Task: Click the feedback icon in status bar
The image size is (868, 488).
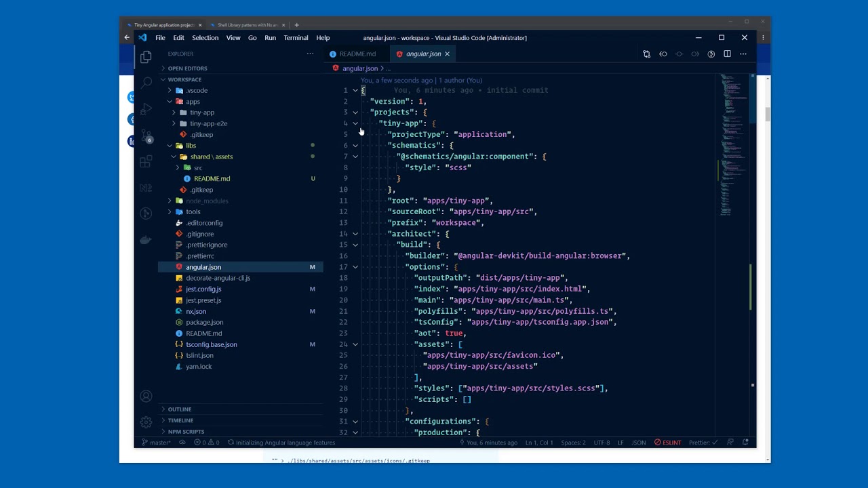Action: 730,443
